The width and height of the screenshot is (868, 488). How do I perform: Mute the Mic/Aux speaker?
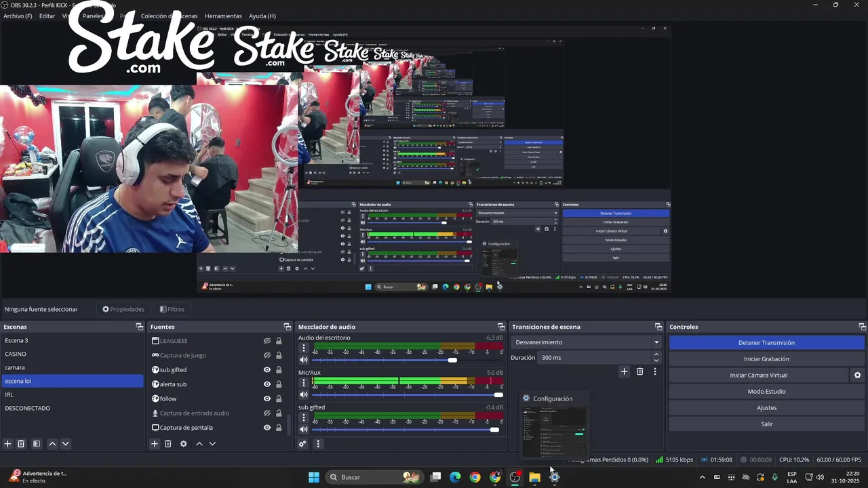pos(304,394)
